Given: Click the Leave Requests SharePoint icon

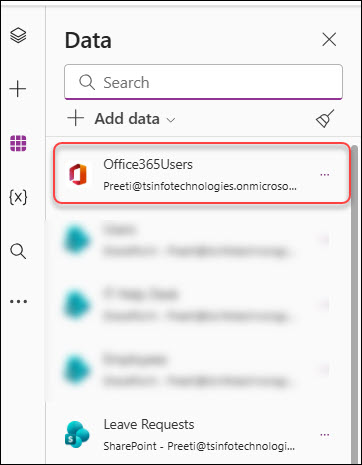Looking at the screenshot, I should tap(77, 434).
